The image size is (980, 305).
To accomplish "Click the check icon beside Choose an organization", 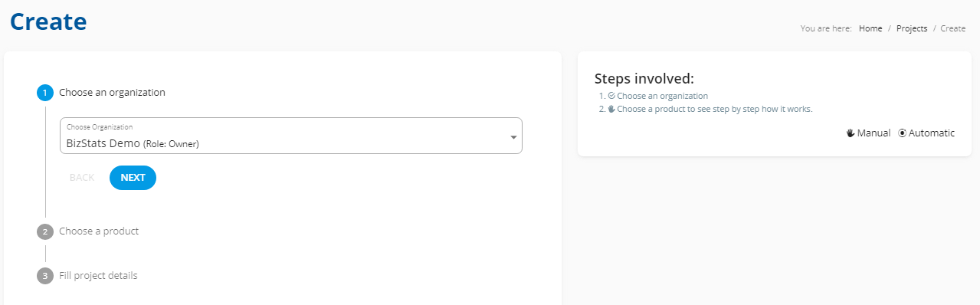I will [x=611, y=97].
